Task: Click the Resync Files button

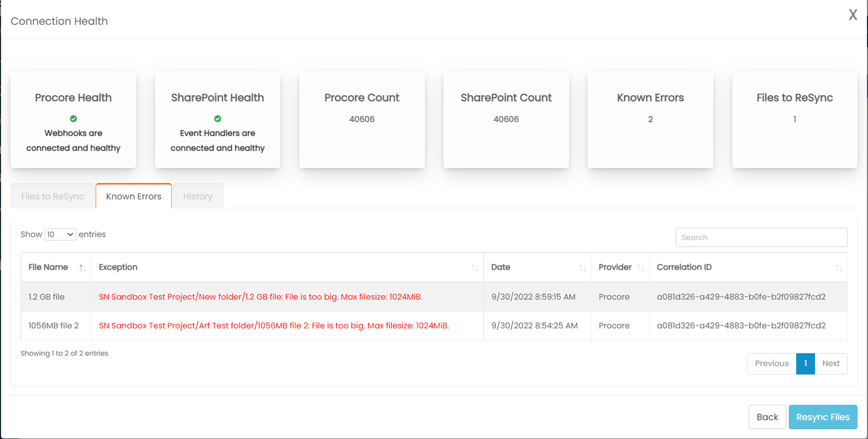Action: 823,417
